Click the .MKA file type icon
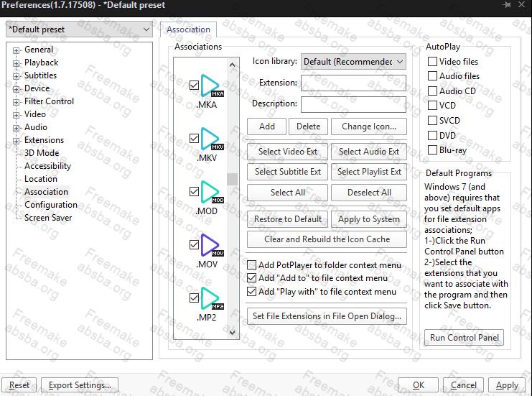Screen dimensions: 532x396 [x=212, y=86]
